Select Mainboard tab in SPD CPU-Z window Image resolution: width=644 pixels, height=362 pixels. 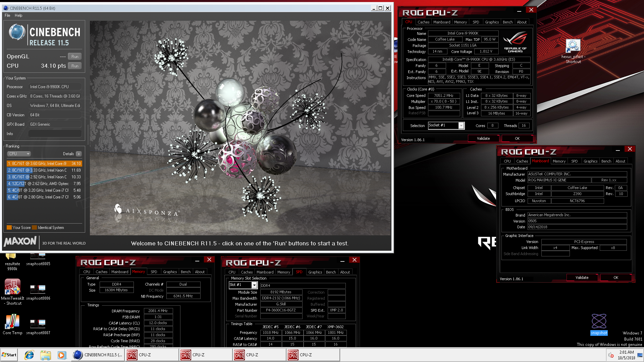[x=265, y=272]
